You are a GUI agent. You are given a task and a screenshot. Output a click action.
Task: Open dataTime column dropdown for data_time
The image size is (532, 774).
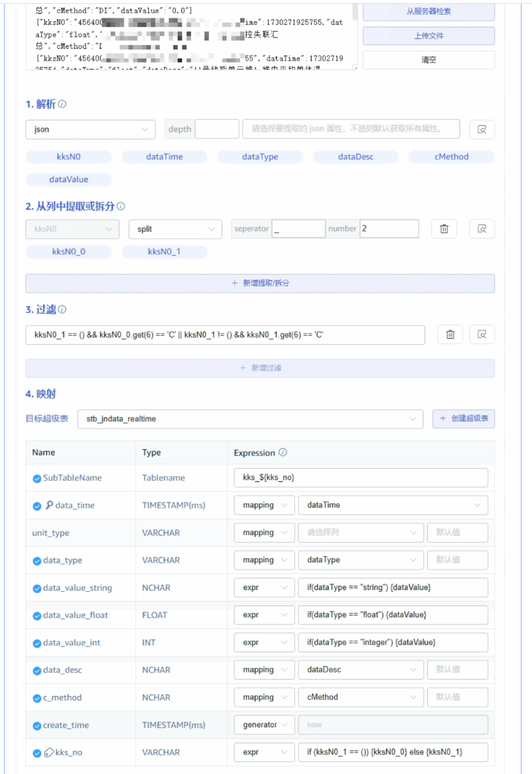pyautogui.click(x=393, y=505)
